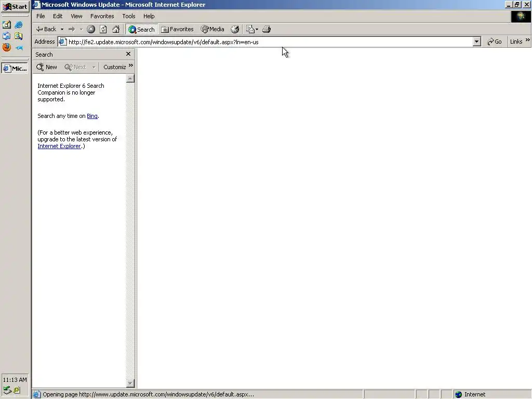Stop loading with the Stop icon

[90, 29]
